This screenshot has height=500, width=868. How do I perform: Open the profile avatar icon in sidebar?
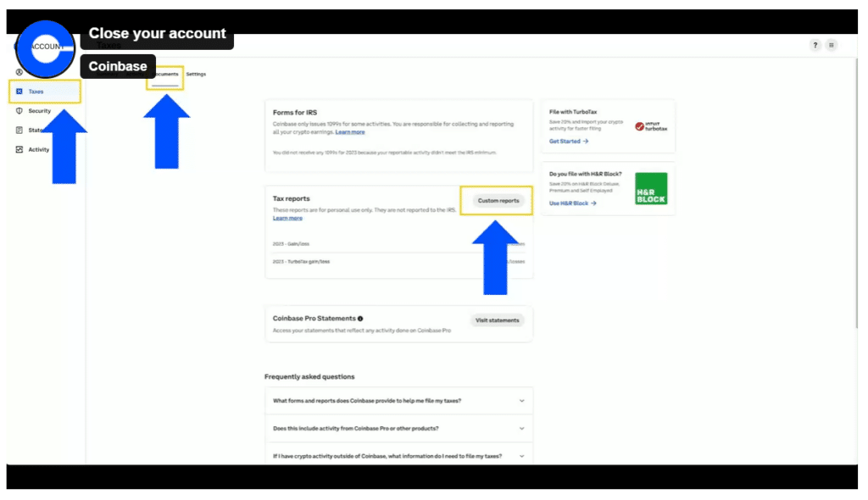(19, 72)
